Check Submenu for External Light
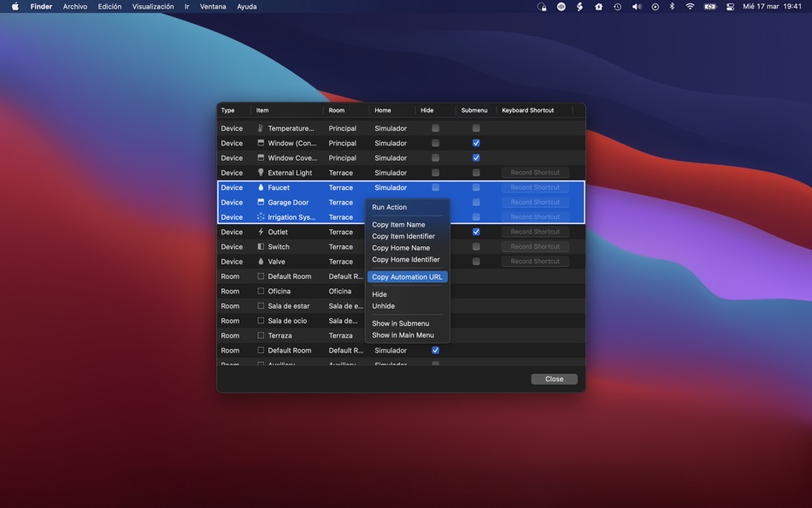Screen dimensions: 812x508 (476, 173)
